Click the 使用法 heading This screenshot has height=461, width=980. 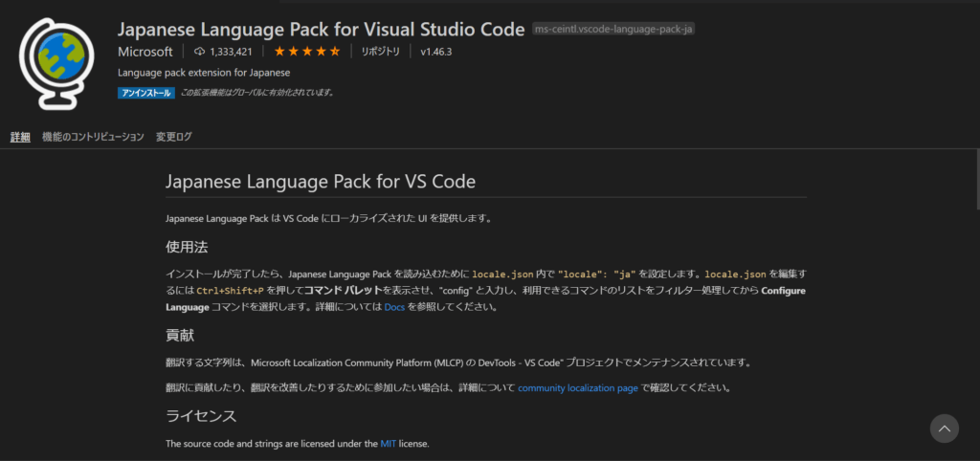pos(187,246)
